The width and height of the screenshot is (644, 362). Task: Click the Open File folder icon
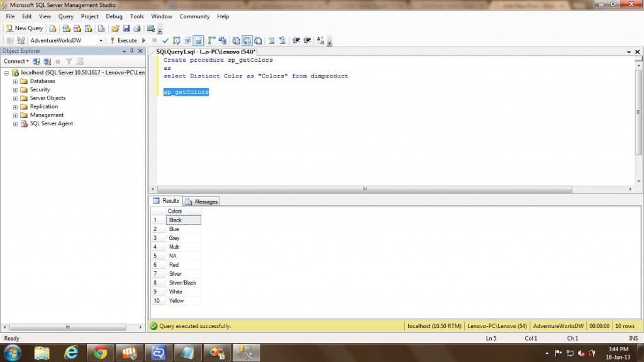tap(115, 28)
